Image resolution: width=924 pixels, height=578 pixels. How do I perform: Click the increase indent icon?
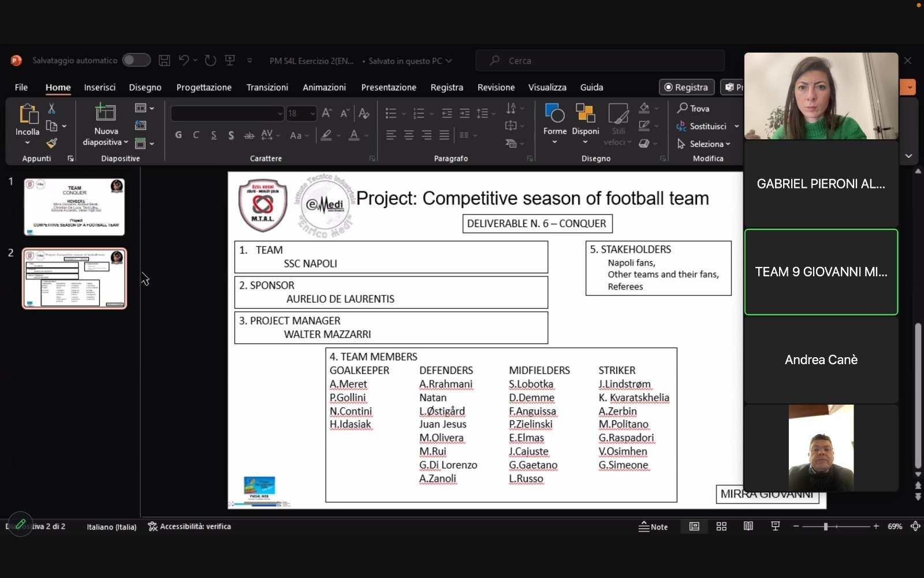click(x=465, y=113)
